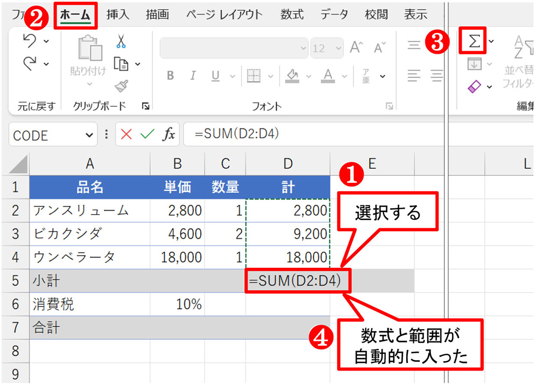Toggle Bold formatting

[171, 76]
